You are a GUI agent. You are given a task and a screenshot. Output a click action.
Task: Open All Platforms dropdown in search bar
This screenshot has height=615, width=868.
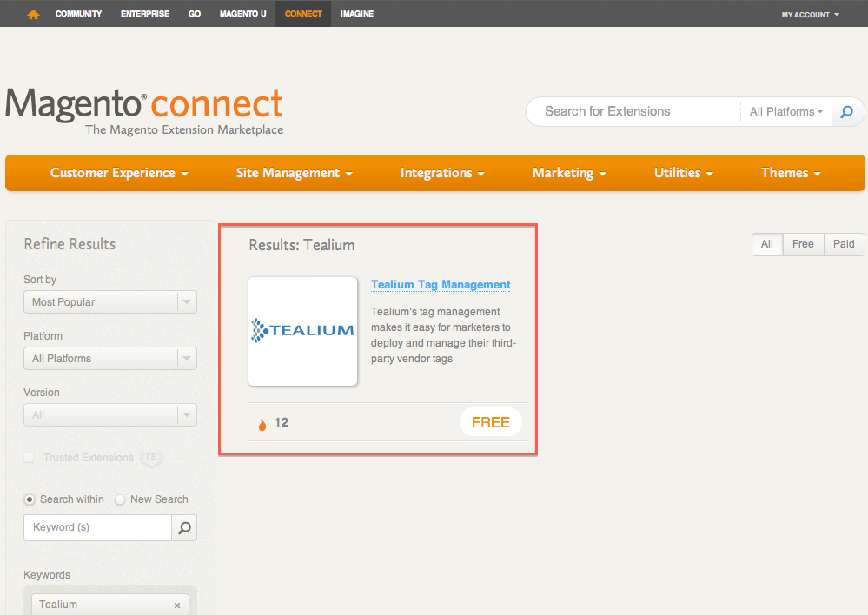tap(785, 112)
